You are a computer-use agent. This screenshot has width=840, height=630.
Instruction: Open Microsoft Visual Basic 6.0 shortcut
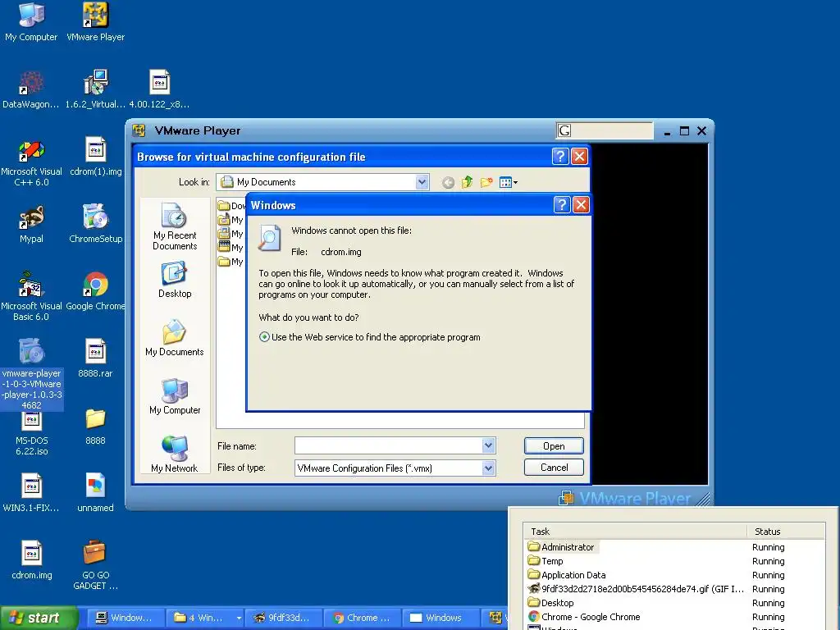pyautogui.click(x=31, y=297)
